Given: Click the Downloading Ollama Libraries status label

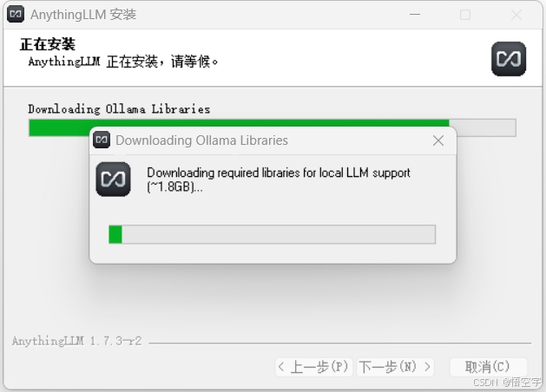Looking at the screenshot, I should tap(119, 109).
